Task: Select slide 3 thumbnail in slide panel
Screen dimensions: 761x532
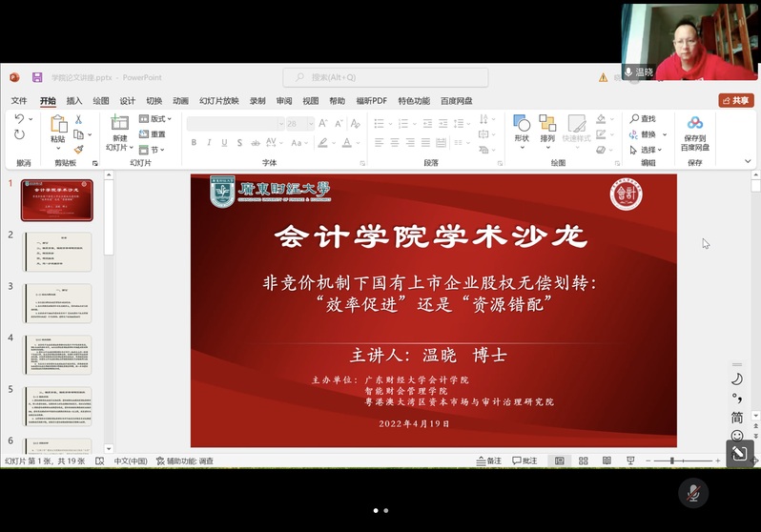Action: 57,303
